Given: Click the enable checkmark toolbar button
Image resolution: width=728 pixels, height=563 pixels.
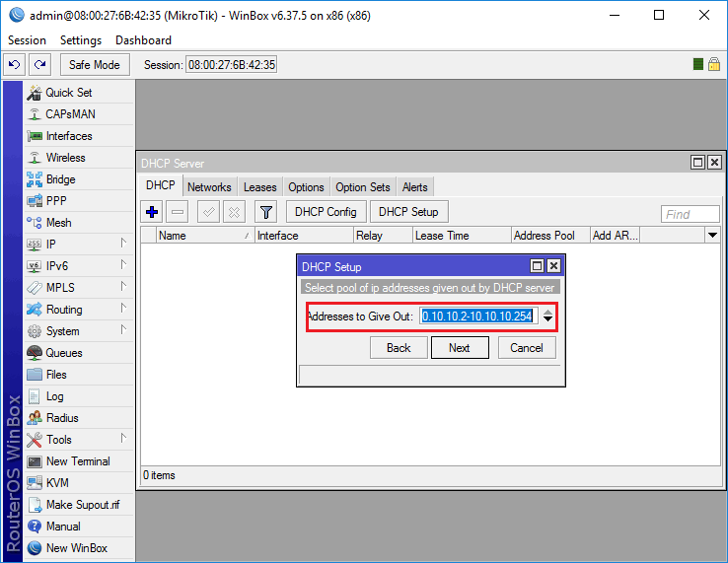Looking at the screenshot, I should pos(208,212).
